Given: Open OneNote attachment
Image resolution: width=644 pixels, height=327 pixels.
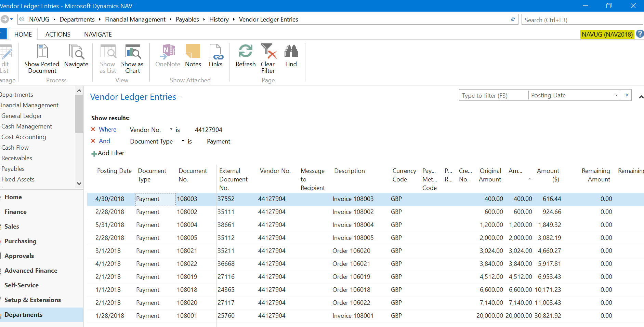Looking at the screenshot, I should [x=168, y=56].
